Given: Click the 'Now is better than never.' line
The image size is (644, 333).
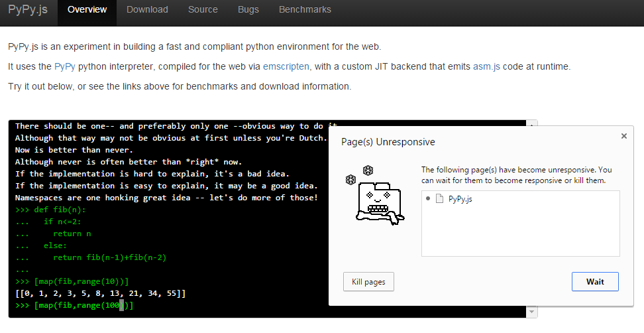Looking at the screenshot, I should 74,150.
